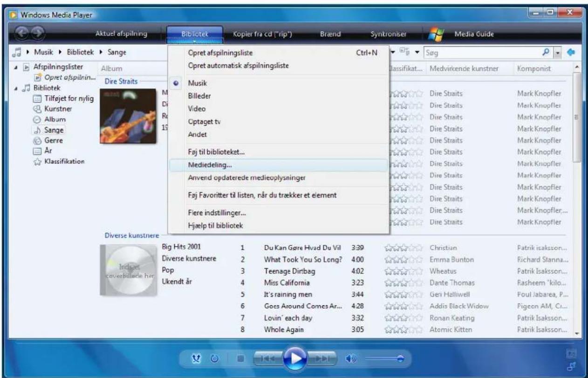Viewport: 588px width, 378px height.
Task: Start playback with the Play button
Action: coord(294,359)
